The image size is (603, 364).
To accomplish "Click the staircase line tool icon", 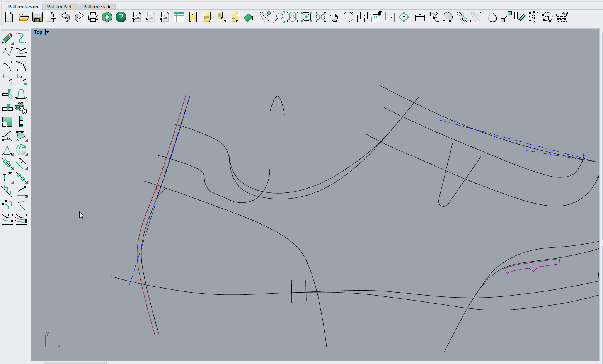I will click(x=7, y=191).
